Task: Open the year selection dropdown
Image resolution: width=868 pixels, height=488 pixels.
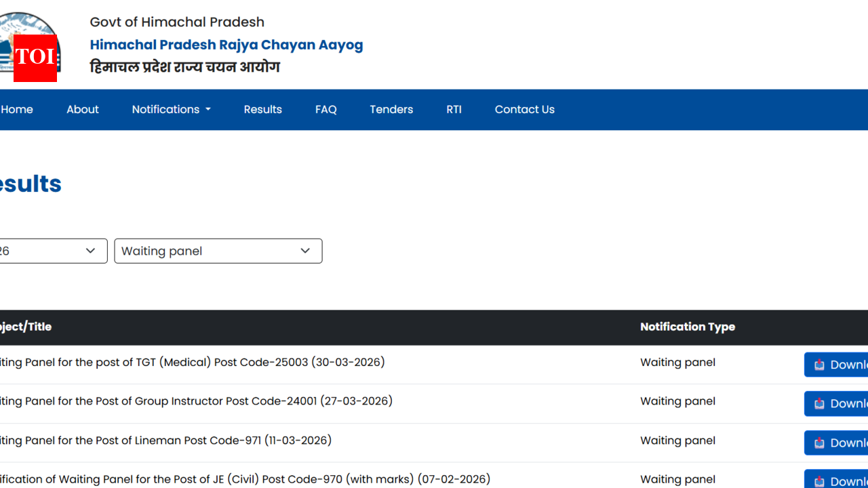Action: click(x=52, y=251)
